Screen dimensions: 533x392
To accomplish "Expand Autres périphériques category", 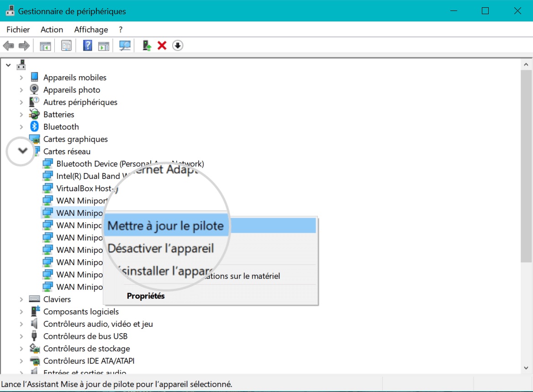I will coord(21,102).
